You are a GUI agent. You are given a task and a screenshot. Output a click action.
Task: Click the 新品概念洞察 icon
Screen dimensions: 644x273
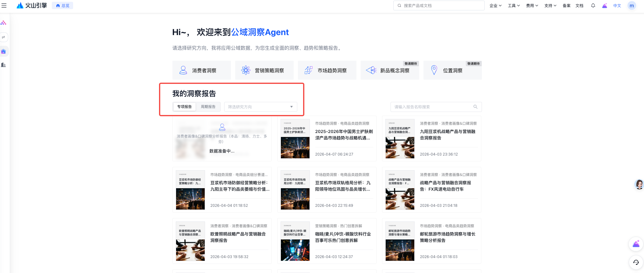371,70
